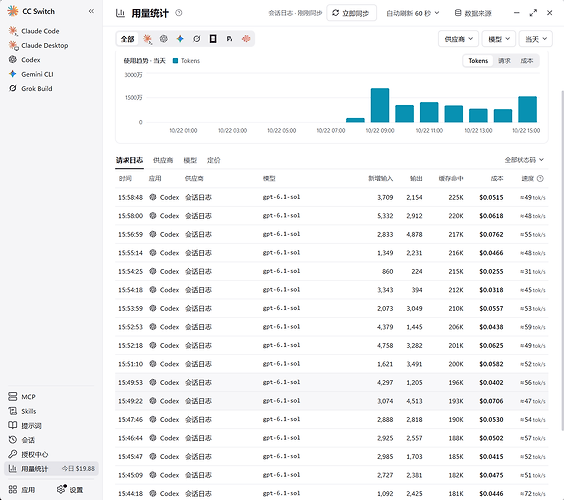Click the log row at 15:47:46

tap(332, 419)
